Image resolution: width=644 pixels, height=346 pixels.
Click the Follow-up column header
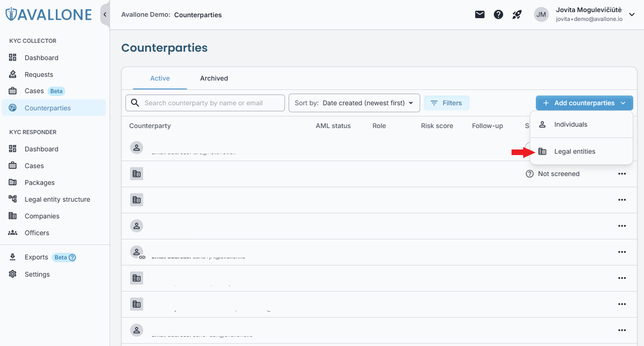point(487,126)
